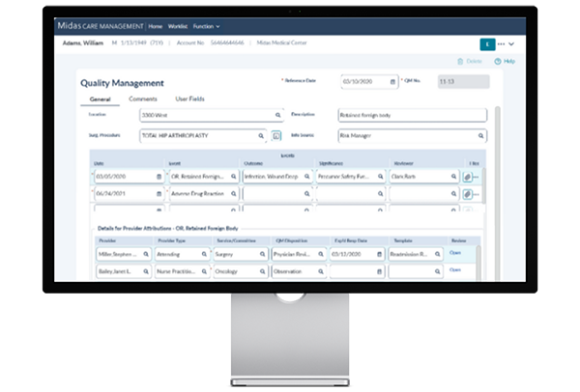580x392 pixels.
Task: Open review link in Miller, Stephen row
Action: (x=455, y=253)
